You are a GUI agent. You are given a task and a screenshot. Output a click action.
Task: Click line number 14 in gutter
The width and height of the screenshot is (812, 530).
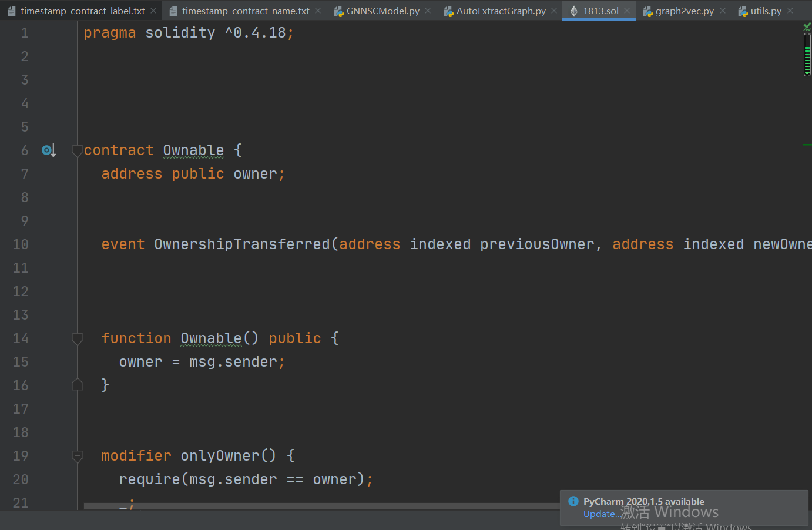tap(21, 338)
